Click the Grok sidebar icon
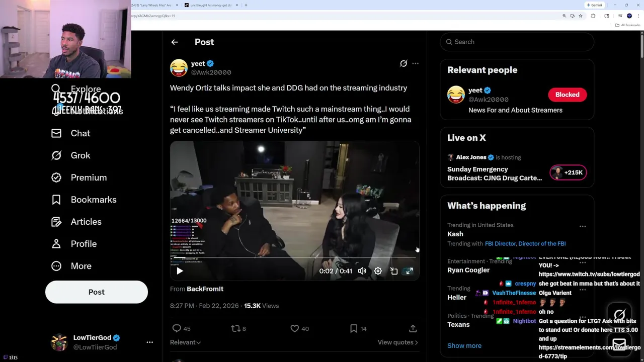This screenshot has width=644, height=362. (56, 155)
